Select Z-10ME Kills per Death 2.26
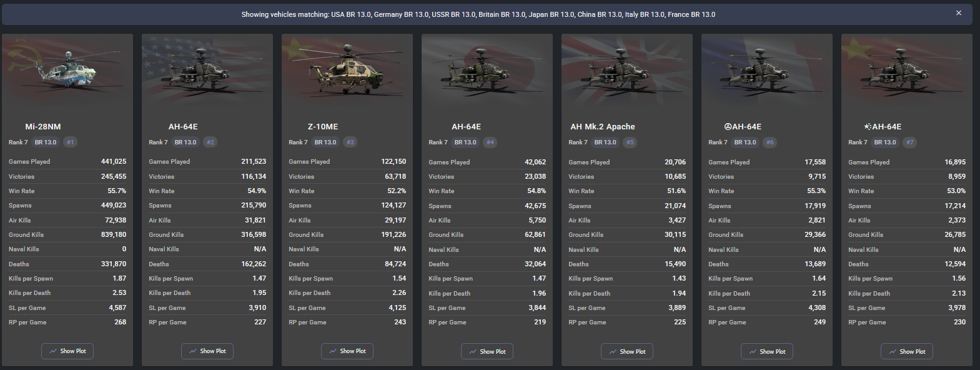Screen dimensions: 980x370 pyautogui.click(x=399, y=292)
